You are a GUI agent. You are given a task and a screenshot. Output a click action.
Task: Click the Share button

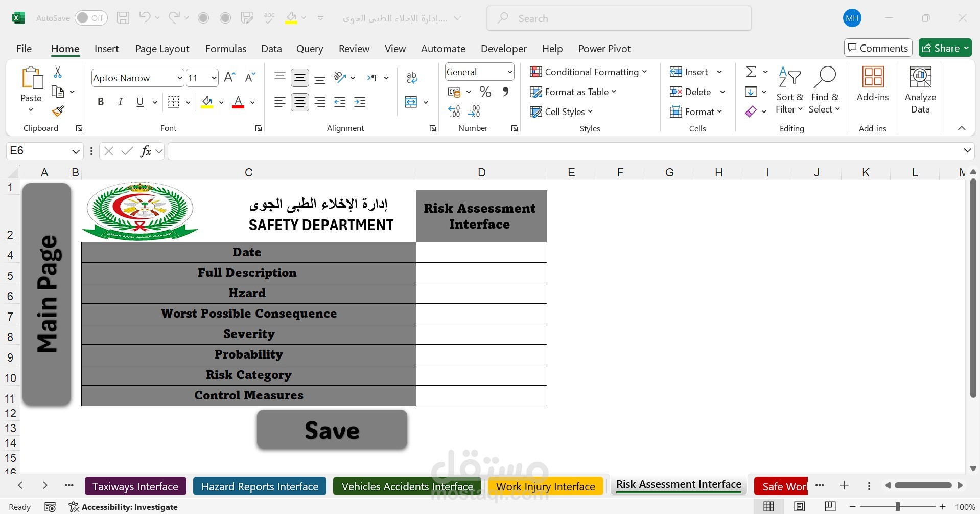(x=945, y=48)
